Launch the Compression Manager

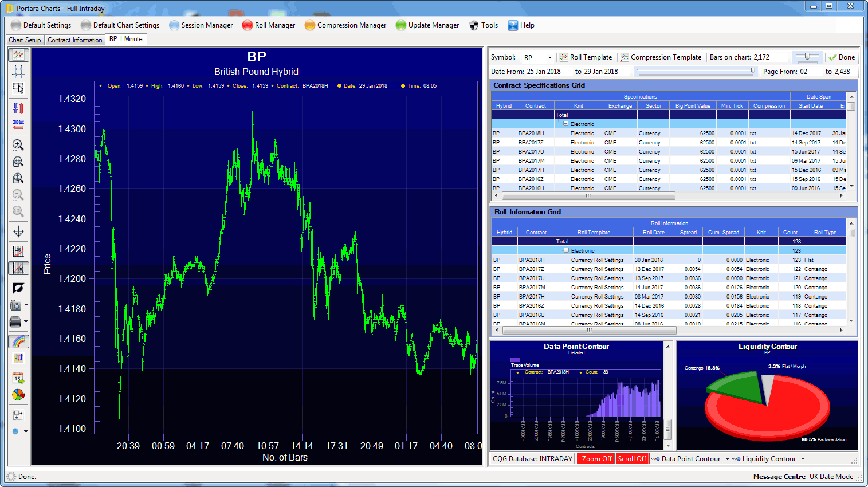click(x=345, y=25)
